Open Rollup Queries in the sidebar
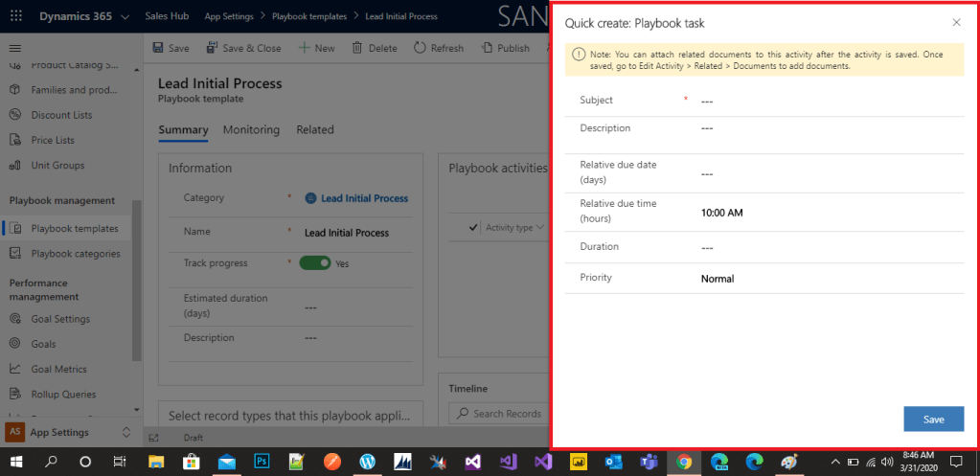The width and height of the screenshot is (980, 476). point(62,394)
